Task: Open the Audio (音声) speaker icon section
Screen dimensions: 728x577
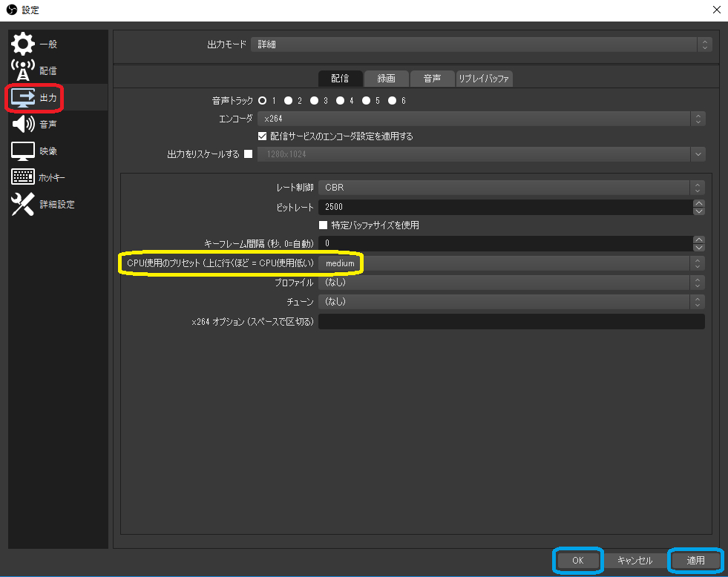Action: [x=23, y=125]
